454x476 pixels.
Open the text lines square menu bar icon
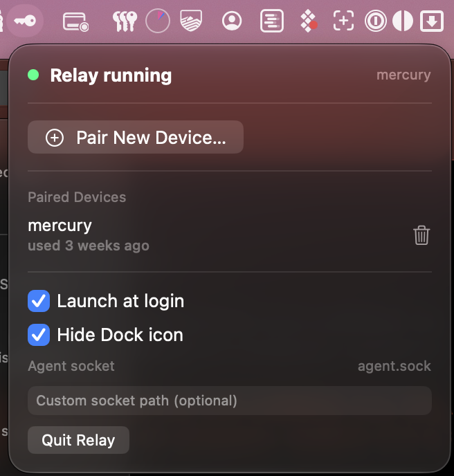pyautogui.click(x=272, y=21)
